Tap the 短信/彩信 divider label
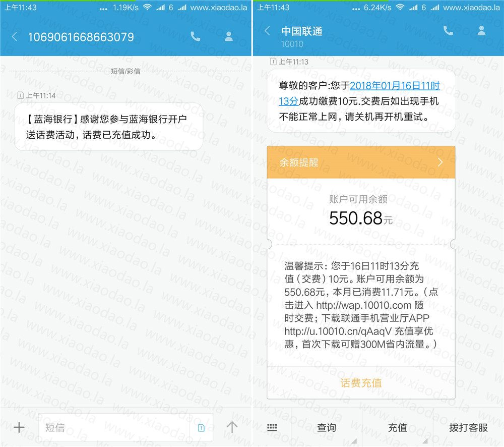The height and width of the screenshot is (447, 504). [125, 71]
